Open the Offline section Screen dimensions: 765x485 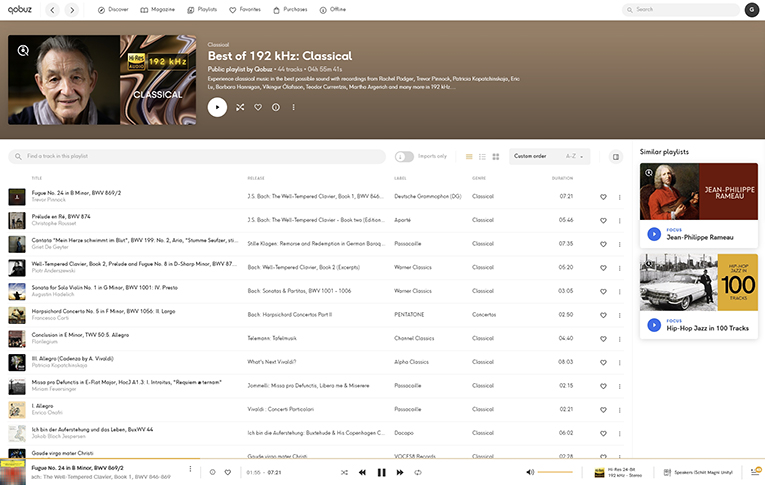click(x=333, y=10)
